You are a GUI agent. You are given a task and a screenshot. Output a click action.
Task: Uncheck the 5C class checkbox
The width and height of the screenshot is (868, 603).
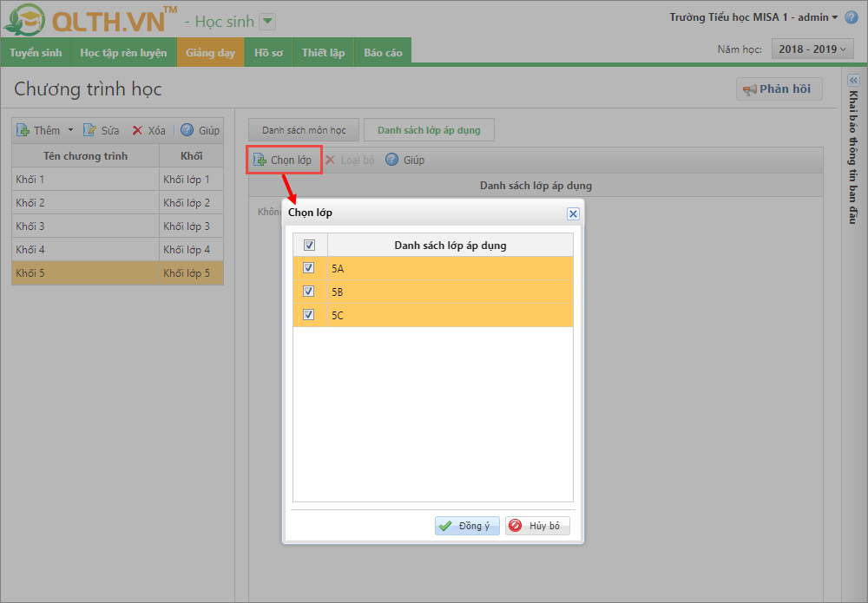[309, 315]
